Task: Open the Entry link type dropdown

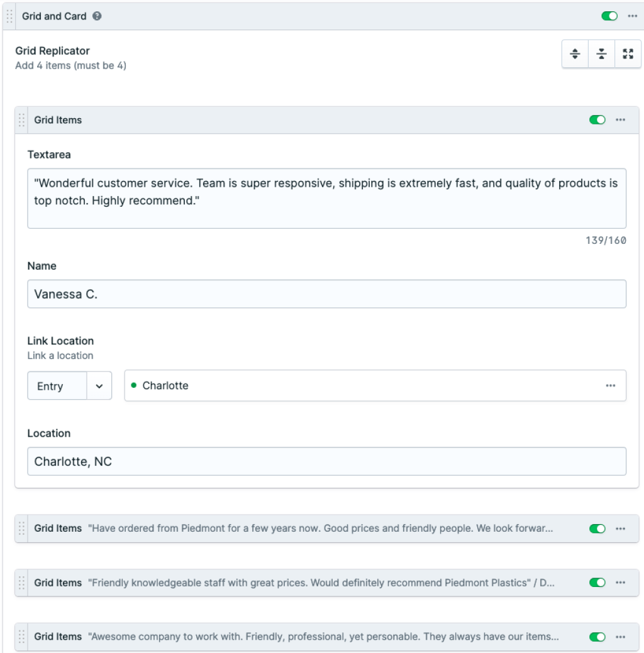Action: click(69, 386)
